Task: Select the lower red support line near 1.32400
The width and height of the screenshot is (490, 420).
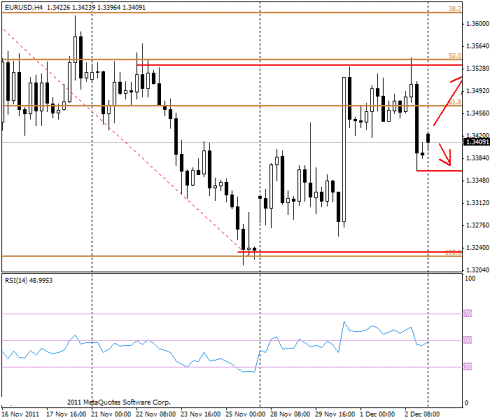Action: click(x=350, y=252)
